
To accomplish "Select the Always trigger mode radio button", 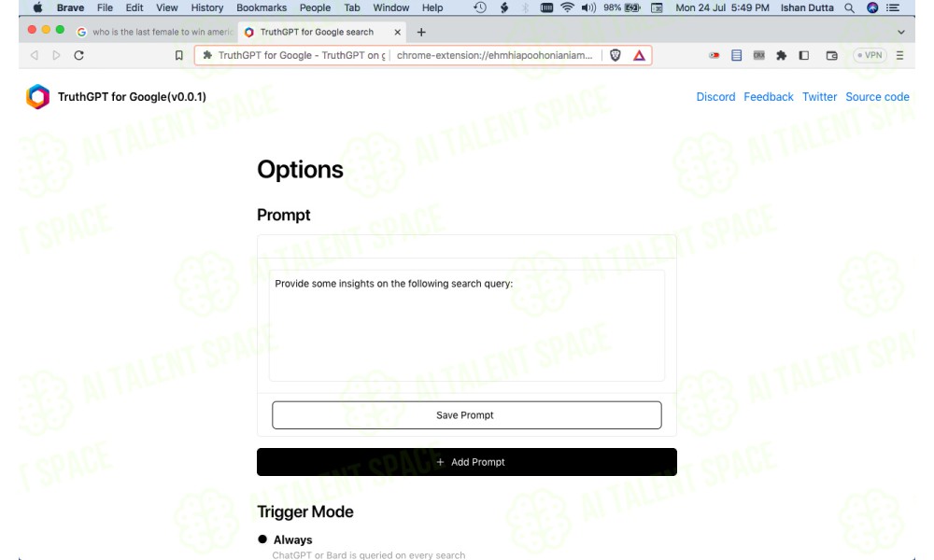I will click(x=262, y=539).
